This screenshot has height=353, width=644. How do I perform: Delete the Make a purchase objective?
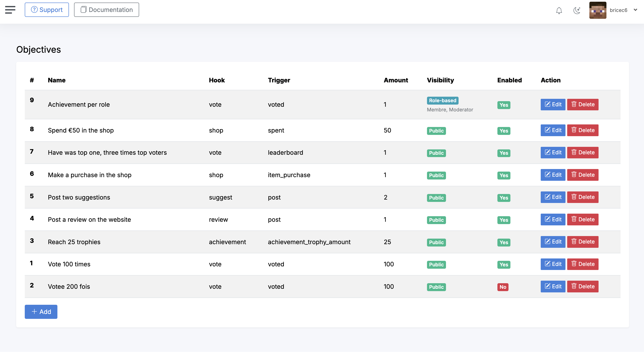click(x=583, y=175)
